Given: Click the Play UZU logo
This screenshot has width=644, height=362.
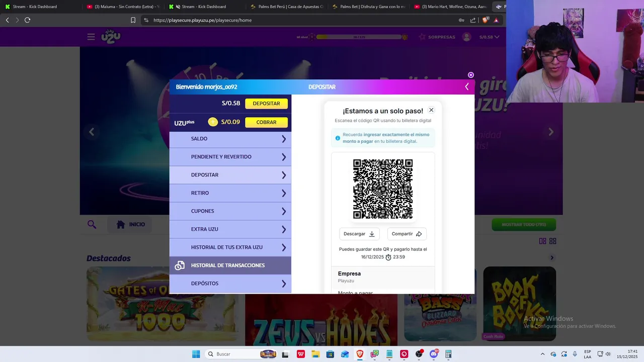Looking at the screenshot, I should [x=111, y=37].
